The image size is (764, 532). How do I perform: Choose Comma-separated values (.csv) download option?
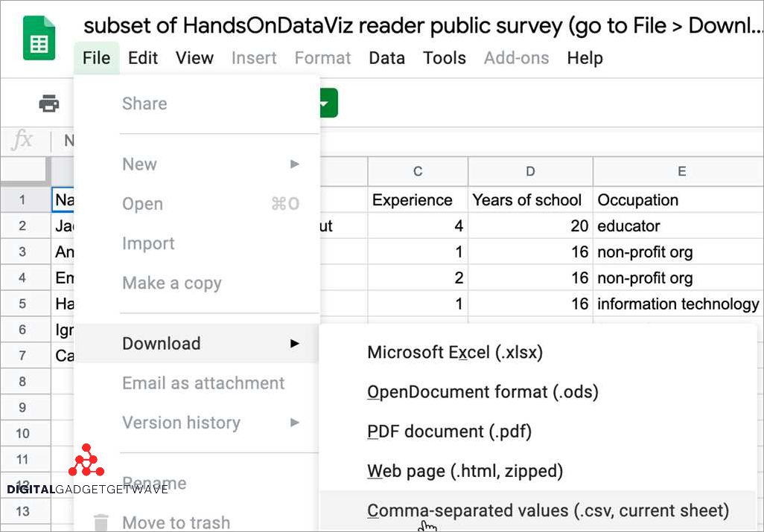(x=547, y=510)
